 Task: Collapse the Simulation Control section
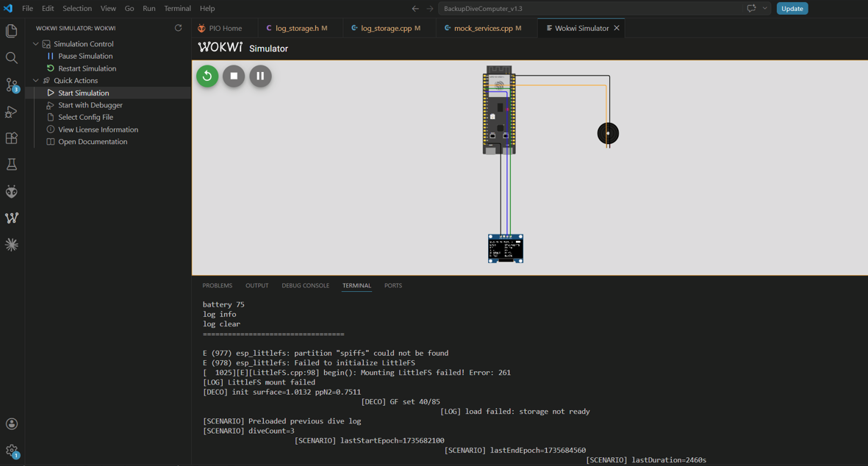36,43
